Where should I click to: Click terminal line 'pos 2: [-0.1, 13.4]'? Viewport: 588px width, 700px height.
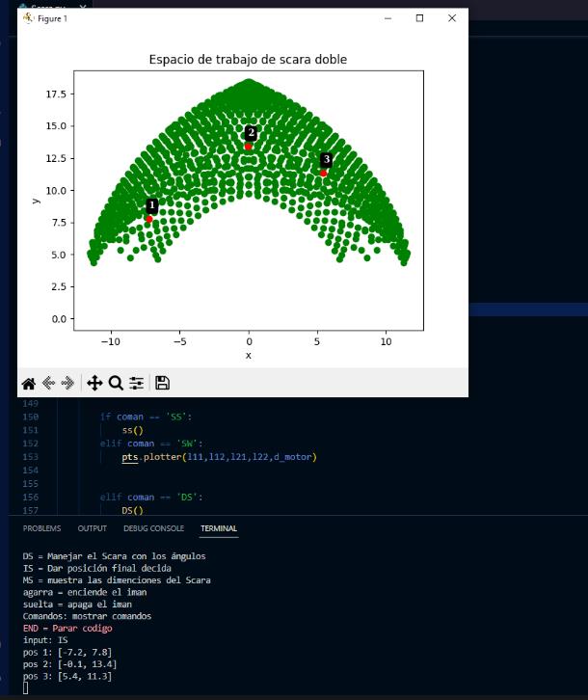69,664
